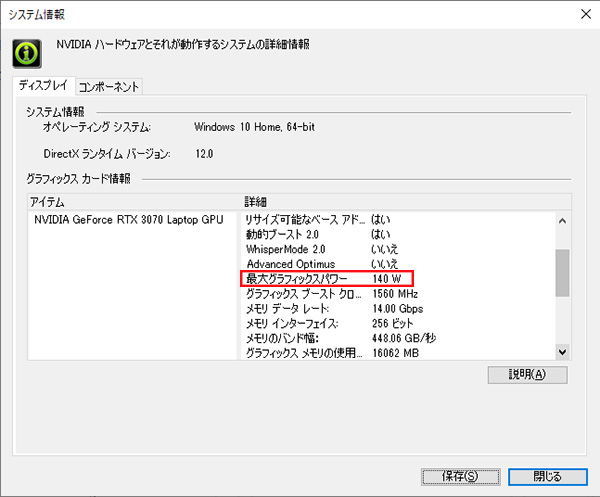Click the 448.06 GB/秒 value
600x497 pixels.
click(x=404, y=338)
